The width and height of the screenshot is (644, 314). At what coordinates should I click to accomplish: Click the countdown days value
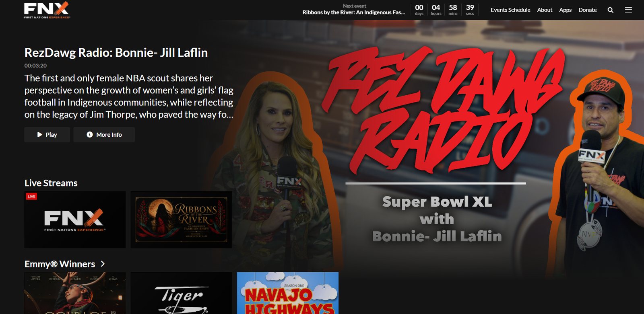click(419, 8)
